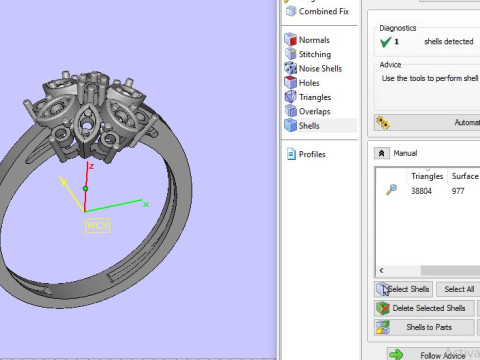Click the Shells to Parts button
Screen dimensions: 480x360
(x=424, y=327)
